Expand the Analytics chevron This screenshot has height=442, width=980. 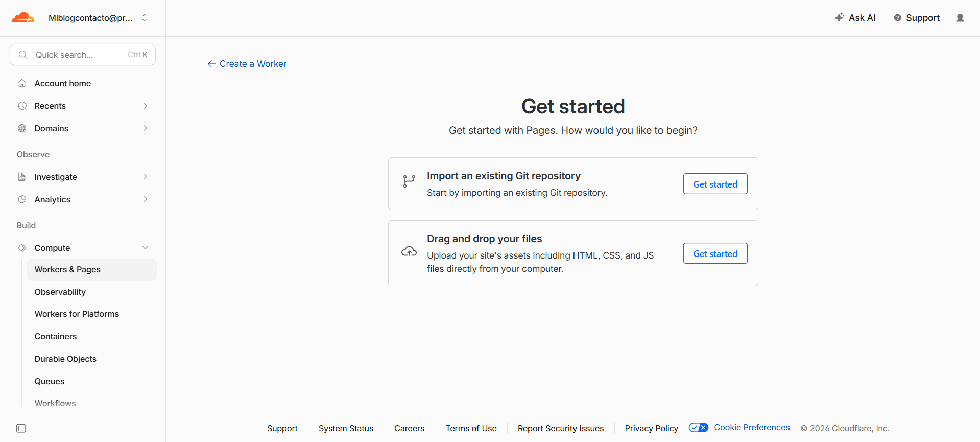[x=146, y=199]
